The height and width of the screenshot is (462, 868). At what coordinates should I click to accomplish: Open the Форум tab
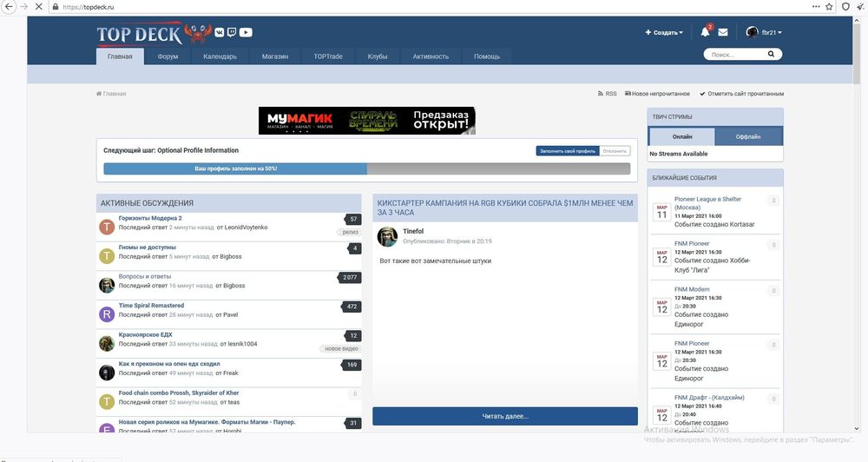click(x=168, y=56)
